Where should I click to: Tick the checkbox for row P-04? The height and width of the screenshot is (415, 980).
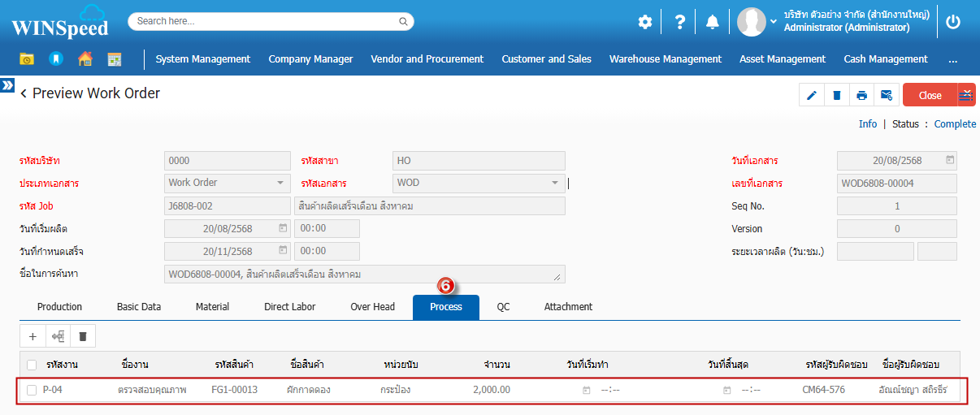(x=32, y=390)
